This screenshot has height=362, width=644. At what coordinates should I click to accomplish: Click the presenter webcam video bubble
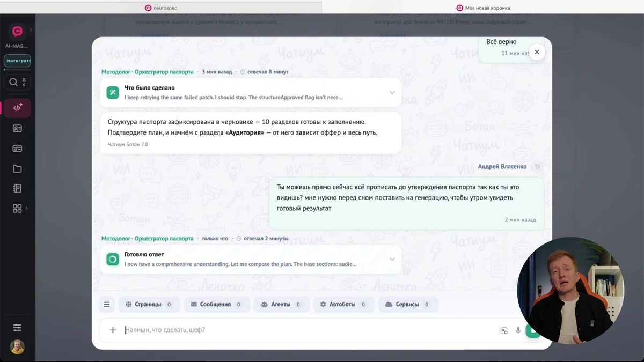click(570, 290)
